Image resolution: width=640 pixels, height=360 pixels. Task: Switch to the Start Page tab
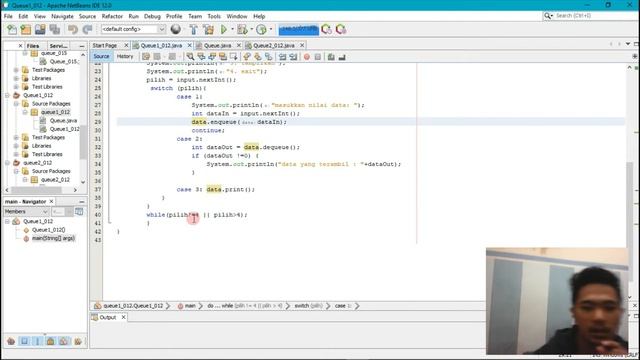click(105, 45)
